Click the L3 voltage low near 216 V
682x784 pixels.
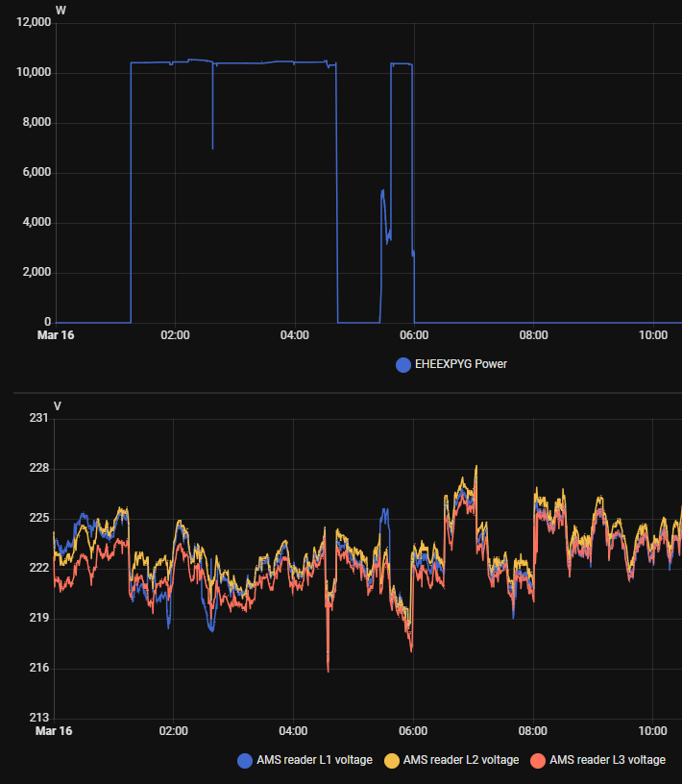coord(329,670)
